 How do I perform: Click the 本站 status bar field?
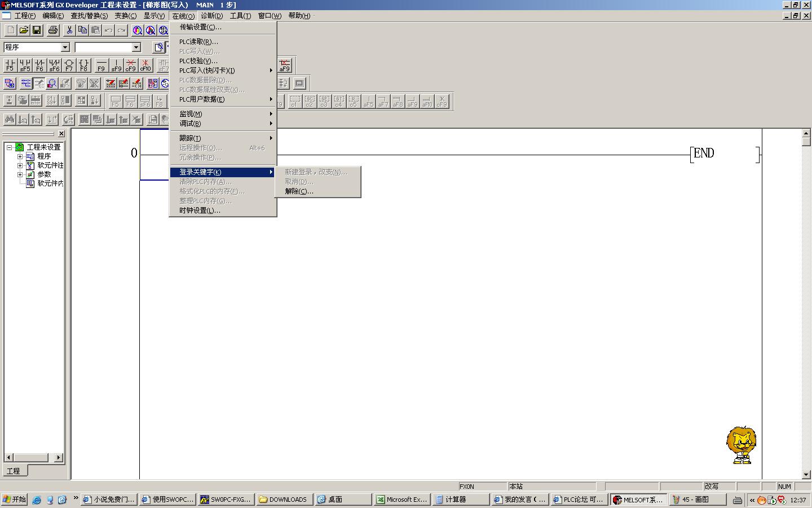coord(551,486)
